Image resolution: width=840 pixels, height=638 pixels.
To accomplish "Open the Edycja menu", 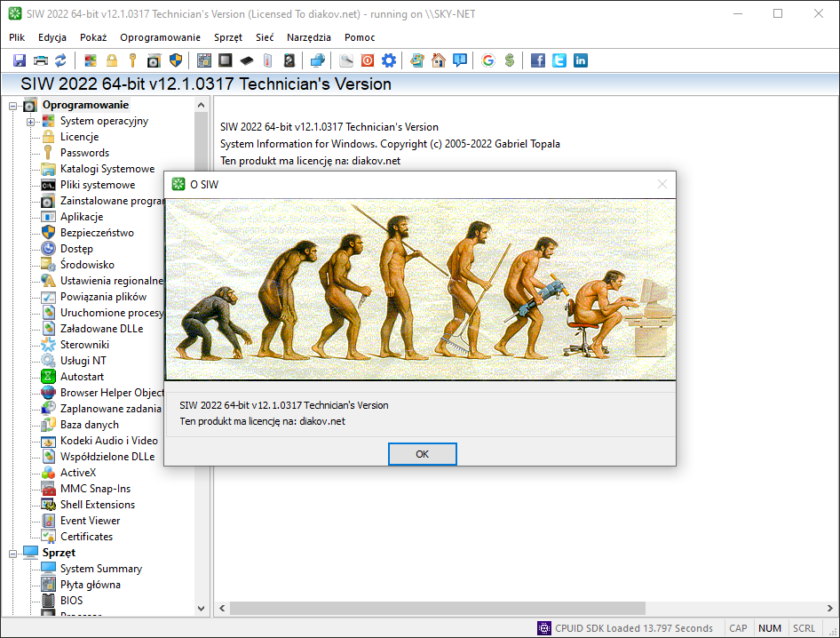I will tap(52, 37).
